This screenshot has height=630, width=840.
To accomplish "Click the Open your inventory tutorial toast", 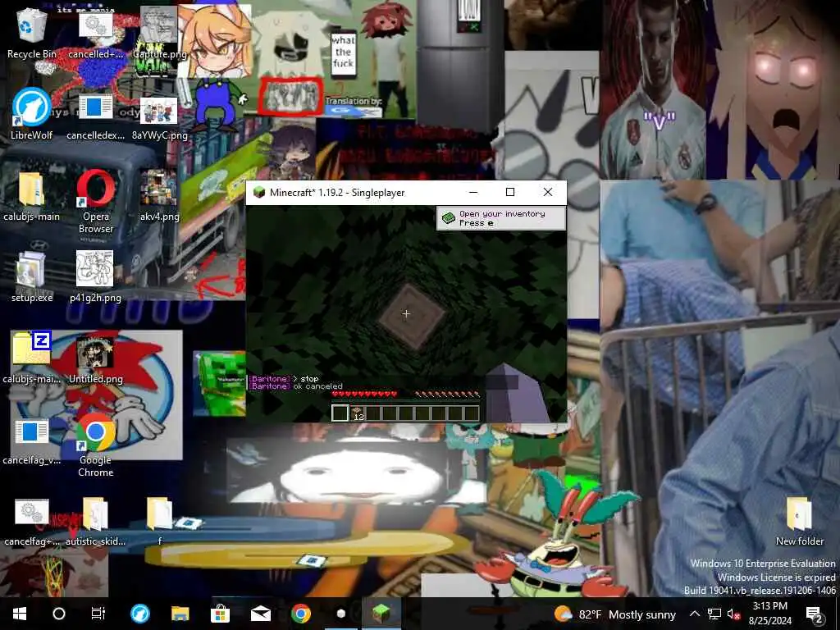I will click(x=501, y=218).
